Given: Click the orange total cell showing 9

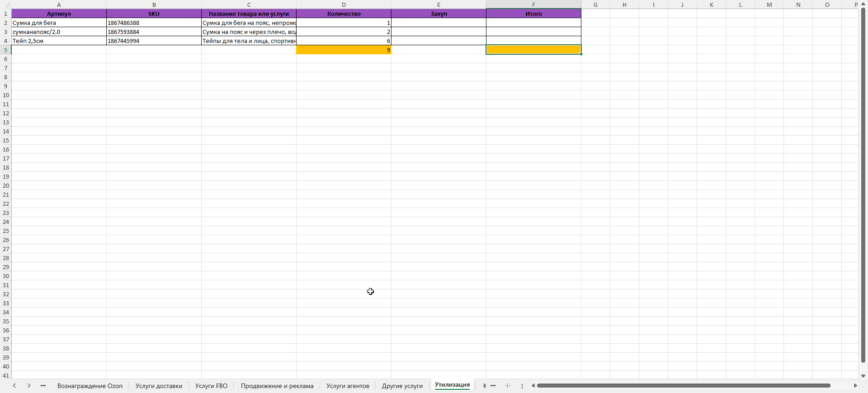Looking at the screenshot, I should (x=344, y=50).
